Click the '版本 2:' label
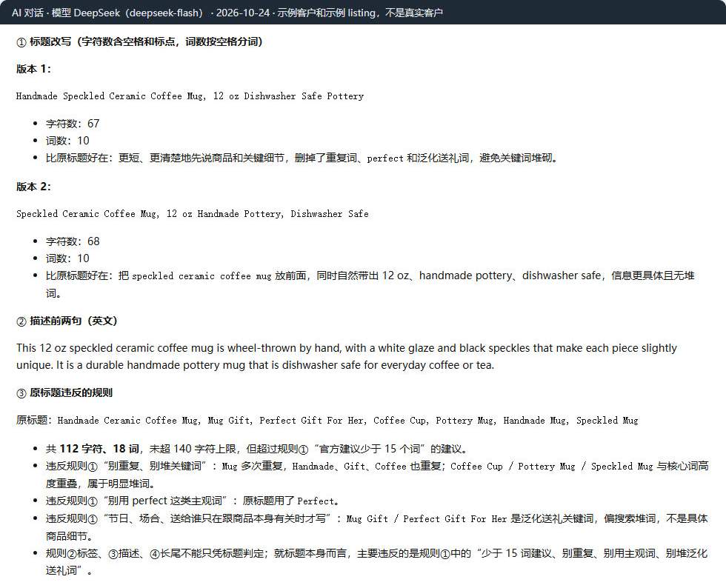The height and width of the screenshot is (588, 726). 33,187
